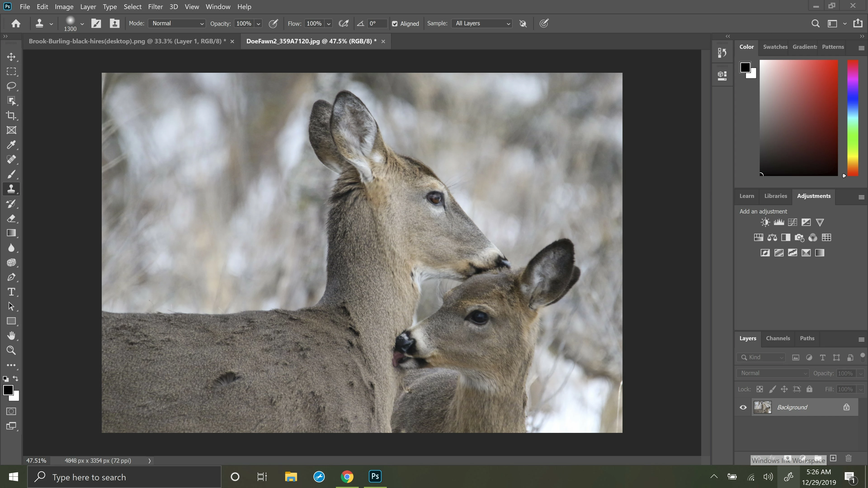Hide the Background layer visibility eye
This screenshot has width=868, height=488.
[743, 407]
